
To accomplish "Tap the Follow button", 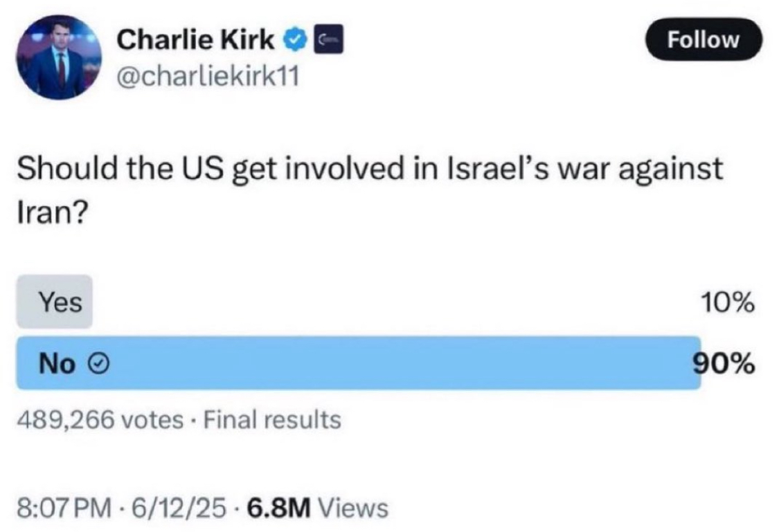I will point(703,39).
